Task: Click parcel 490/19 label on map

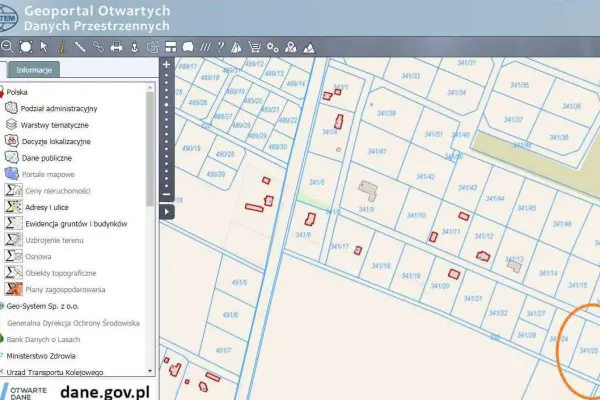Action: (x=191, y=148)
